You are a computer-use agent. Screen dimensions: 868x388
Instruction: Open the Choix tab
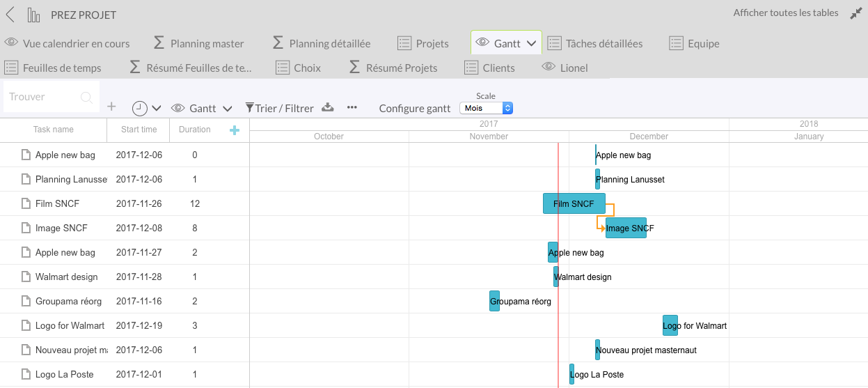tap(299, 68)
